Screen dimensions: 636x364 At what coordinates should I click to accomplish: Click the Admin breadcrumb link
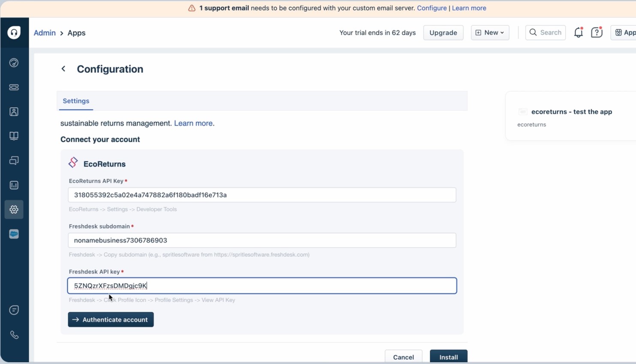click(x=45, y=33)
